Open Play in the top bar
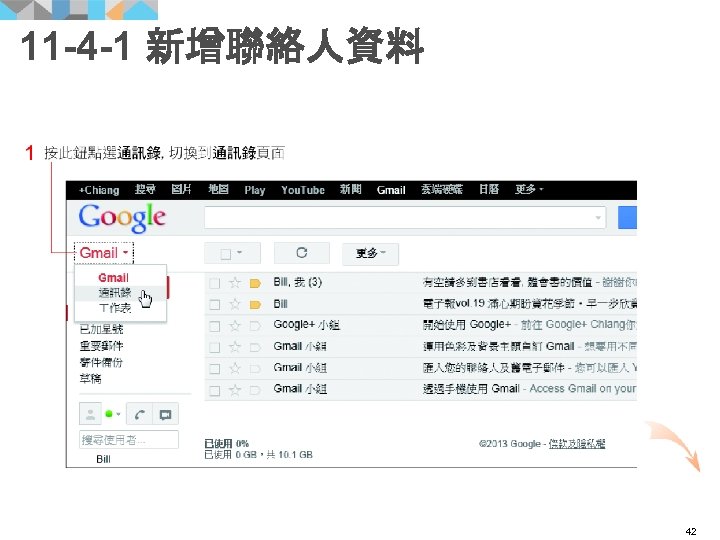This screenshot has height=540, width=720. pyautogui.click(x=255, y=190)
